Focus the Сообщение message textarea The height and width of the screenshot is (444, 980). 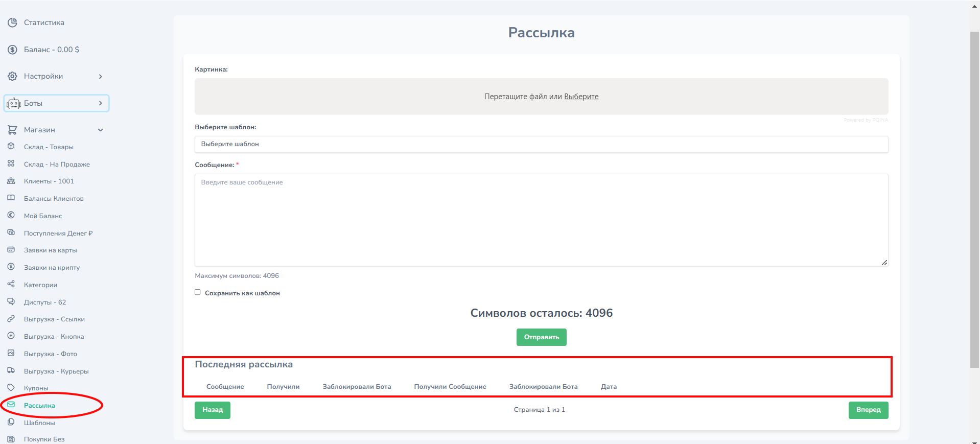tap(541, 220)
